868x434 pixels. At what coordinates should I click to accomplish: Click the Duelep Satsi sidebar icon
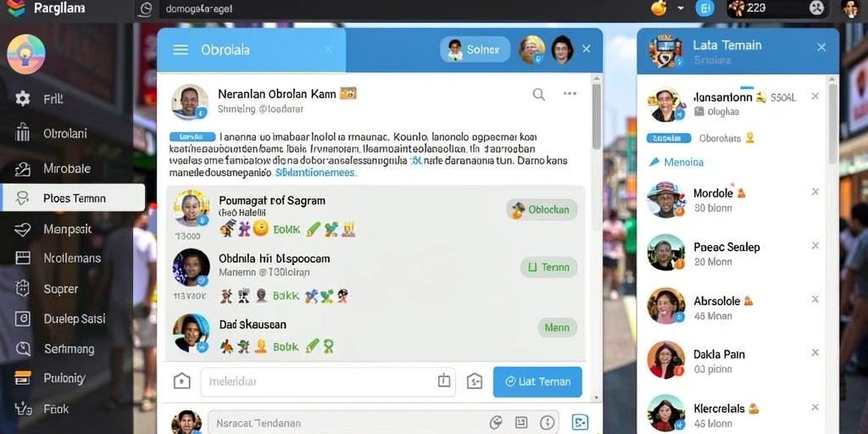coord(23,319)
